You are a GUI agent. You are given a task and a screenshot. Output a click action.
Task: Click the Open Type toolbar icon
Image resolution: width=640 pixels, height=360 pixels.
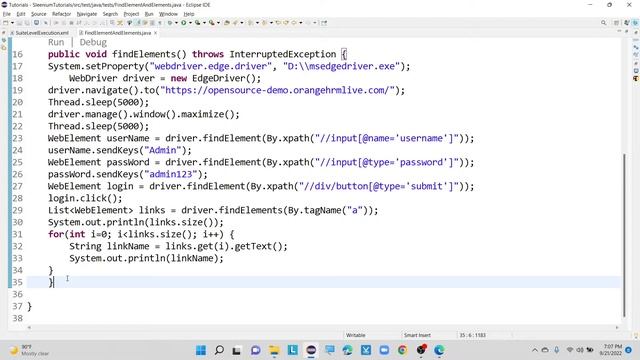pyautogui.click(x=227, y=23)
